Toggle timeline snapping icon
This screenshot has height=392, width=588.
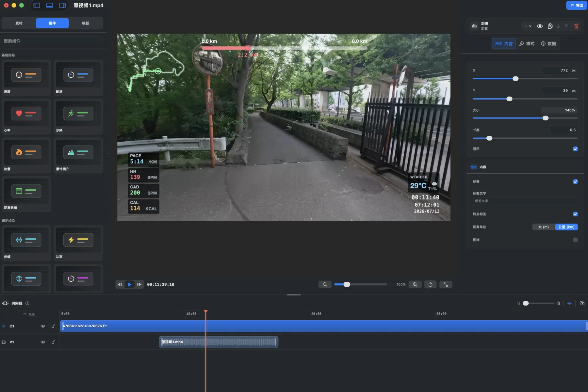(569, 303)
